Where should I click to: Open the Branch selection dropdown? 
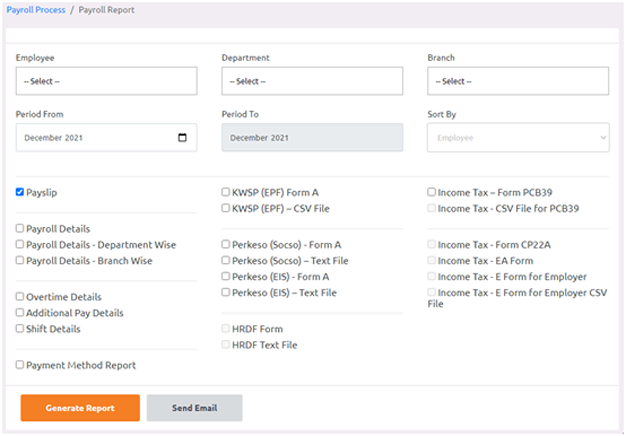coord(517,81)
